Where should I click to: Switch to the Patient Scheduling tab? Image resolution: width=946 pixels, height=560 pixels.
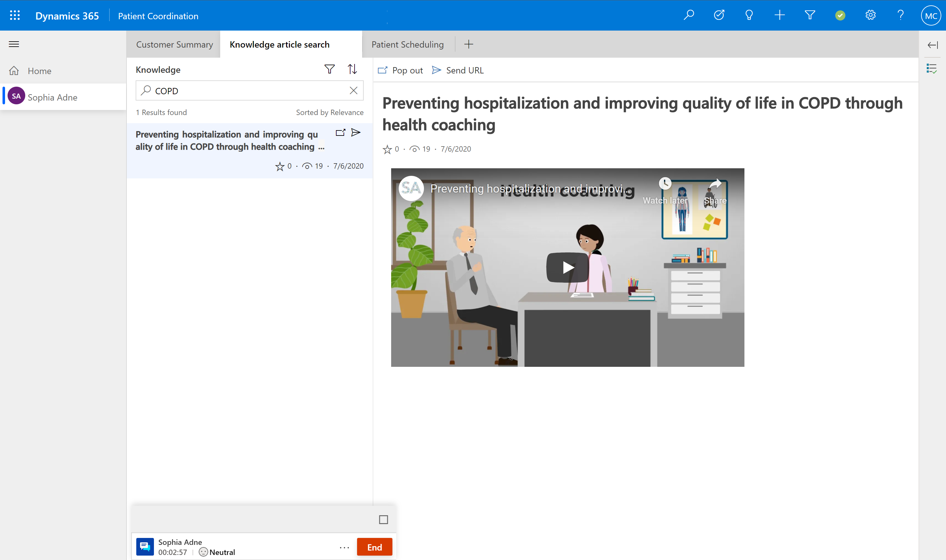(x=407, y=44)
